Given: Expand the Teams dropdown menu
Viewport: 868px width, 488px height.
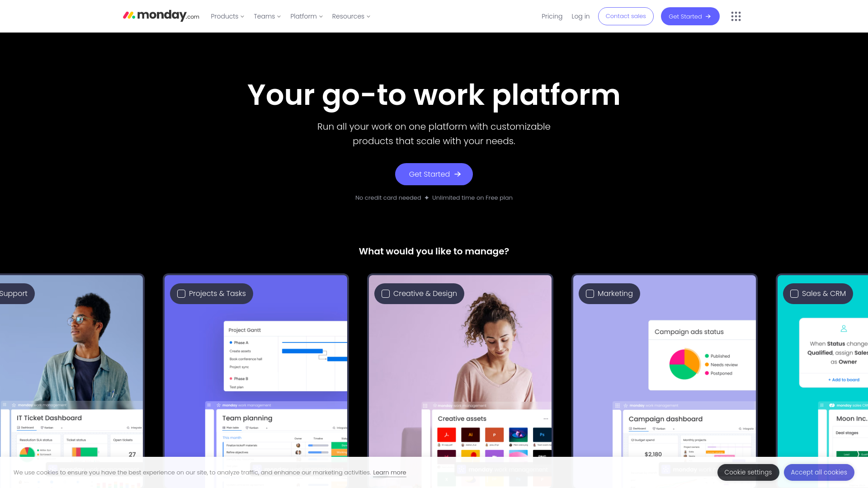Looking at the screenshot, I should tap(266, 16).
